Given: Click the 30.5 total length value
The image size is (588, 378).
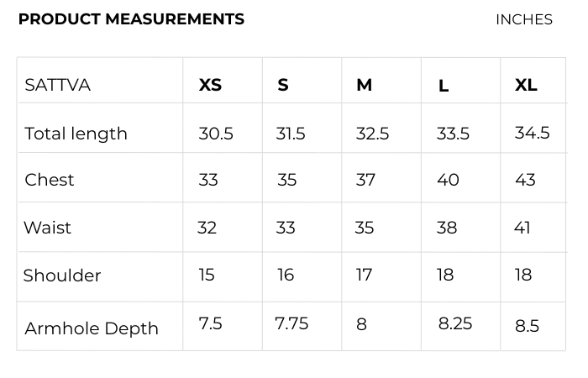Looking at the screenshot, I should (216, 134).
